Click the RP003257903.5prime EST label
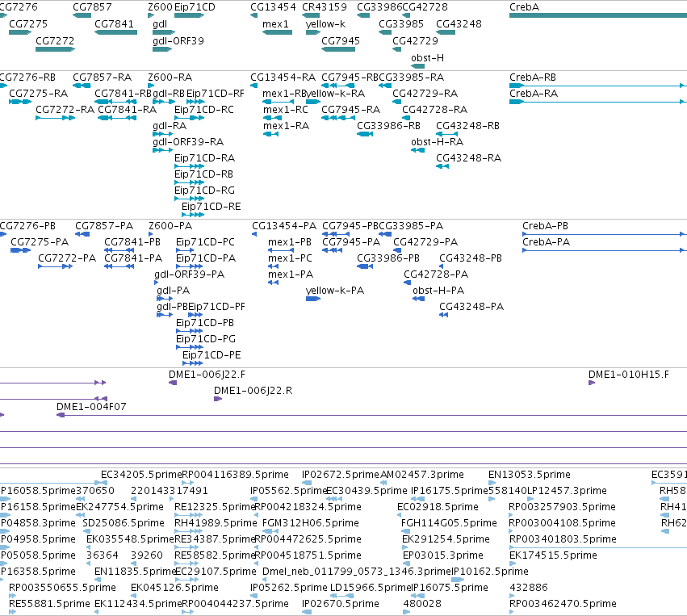The height and width of the screenshot is (616, 687). (562, 507)
